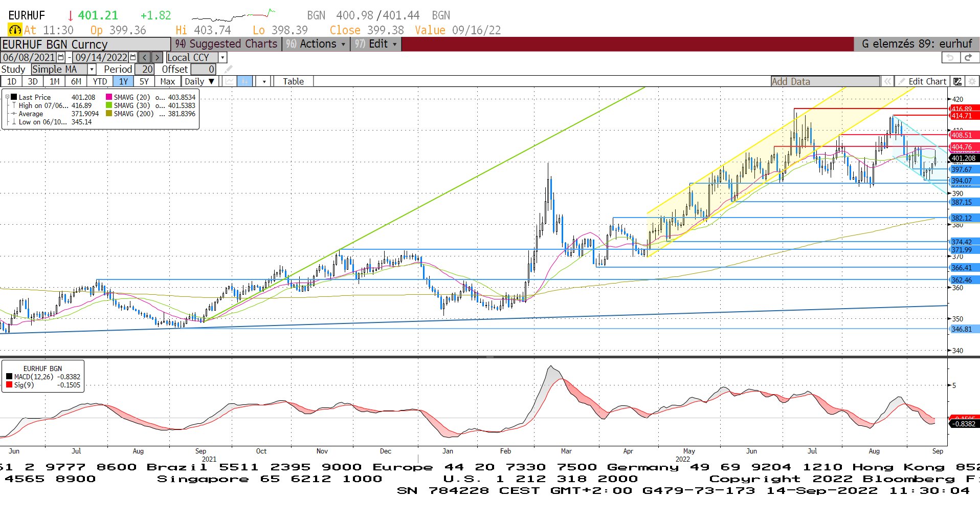Open the annotations toolbar icon
Screen dimensions: 980x519
(957, 81)
